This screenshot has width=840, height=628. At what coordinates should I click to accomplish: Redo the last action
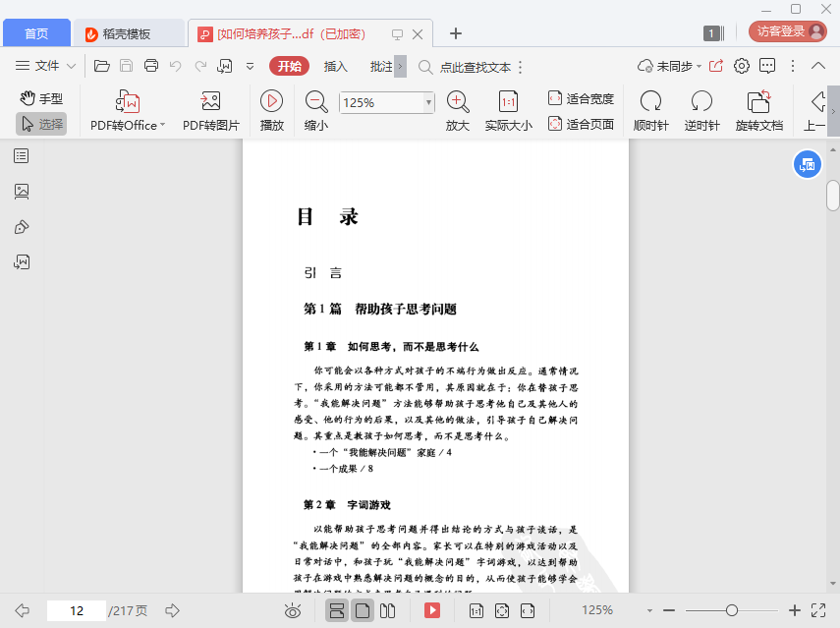(200, 66)
